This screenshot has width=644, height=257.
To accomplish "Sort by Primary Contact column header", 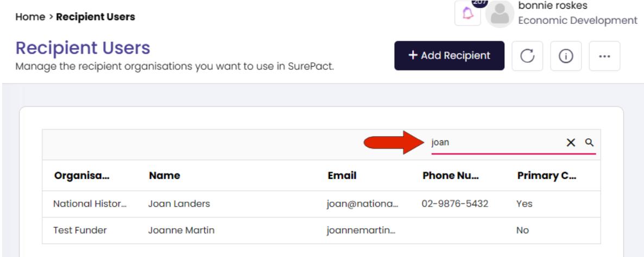I will pos(547,176).
